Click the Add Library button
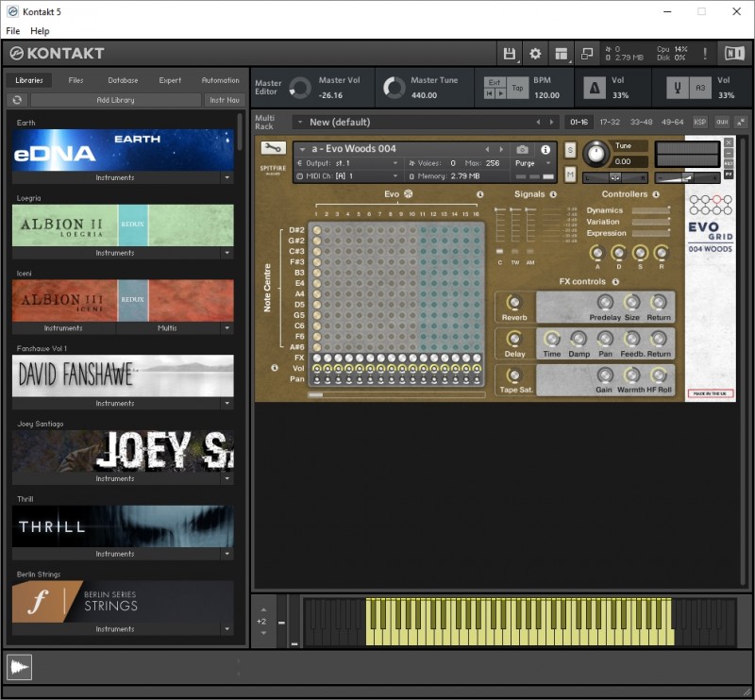The height and width of the screenshot is (700, 755). click(115, 100)
